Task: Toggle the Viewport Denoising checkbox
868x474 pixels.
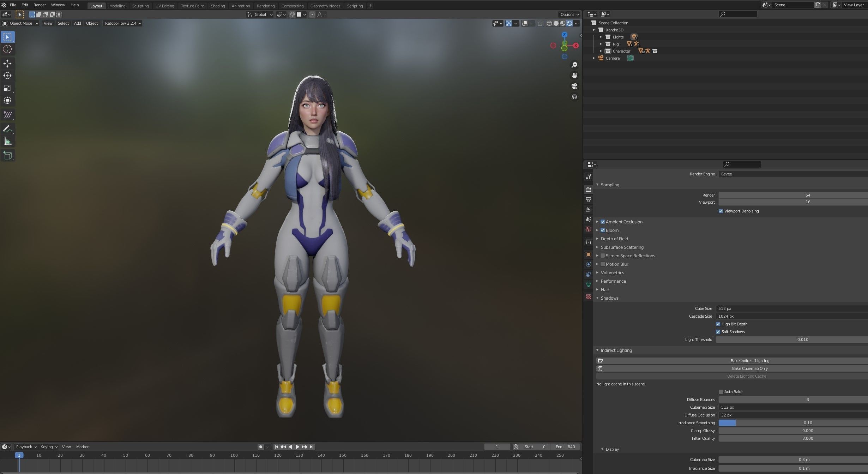Action: coord(721,211)
